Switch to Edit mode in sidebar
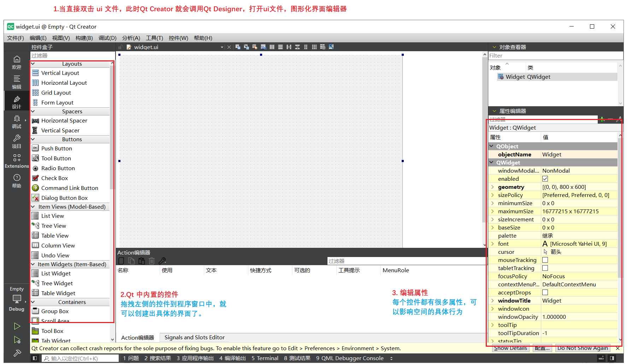This screenshot has width=632, height=364. [x=17, y=82]
